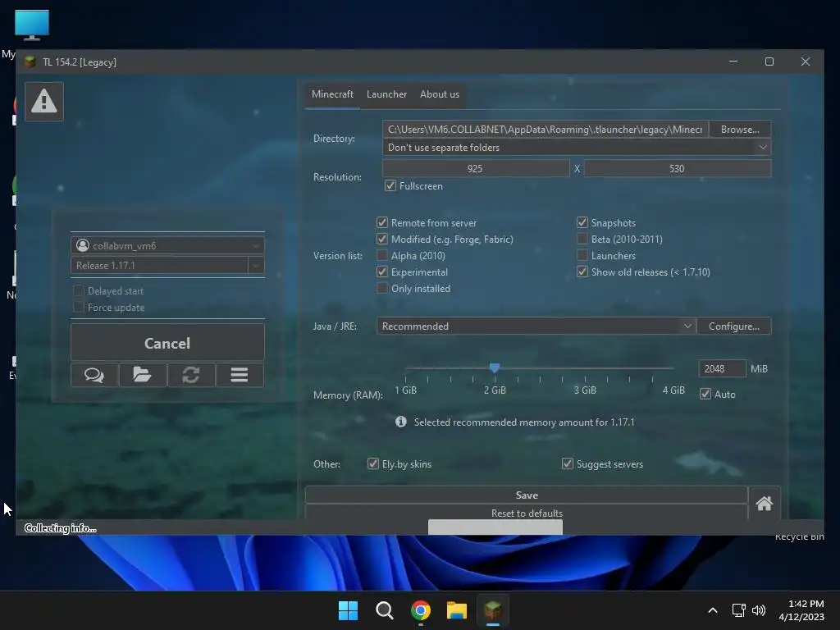Show hidden system tray icons
This screenshot has height=630, width=840.
coord(713,610)
